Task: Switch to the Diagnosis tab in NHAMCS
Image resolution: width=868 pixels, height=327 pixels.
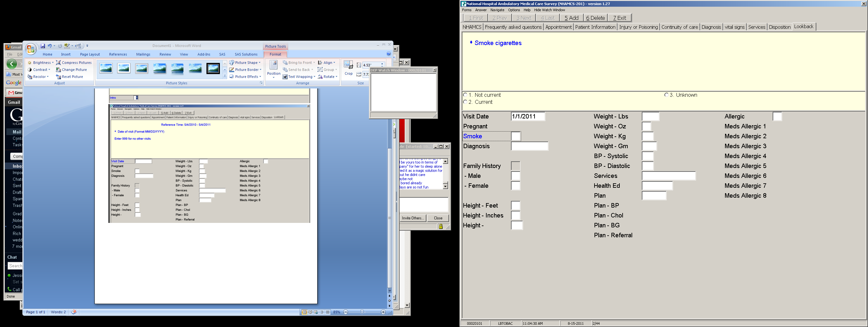Action: click(711, 27)
